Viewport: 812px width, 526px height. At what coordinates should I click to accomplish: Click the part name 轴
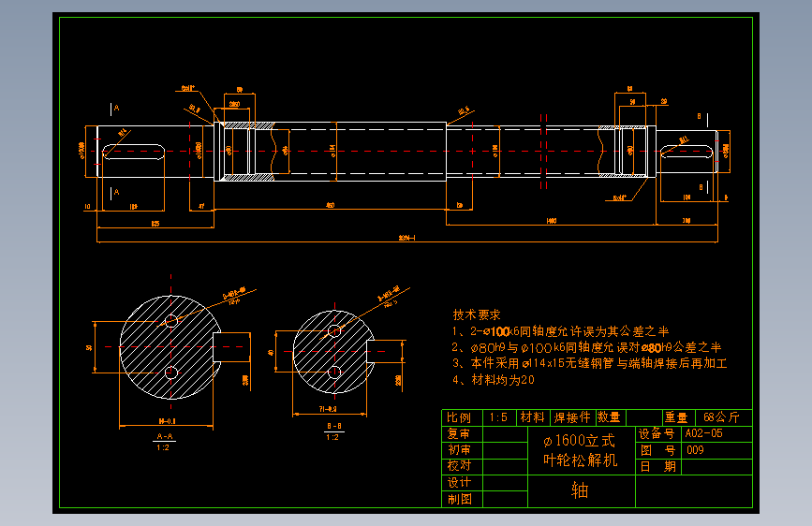pyautogui.click(x=580, y=489)
